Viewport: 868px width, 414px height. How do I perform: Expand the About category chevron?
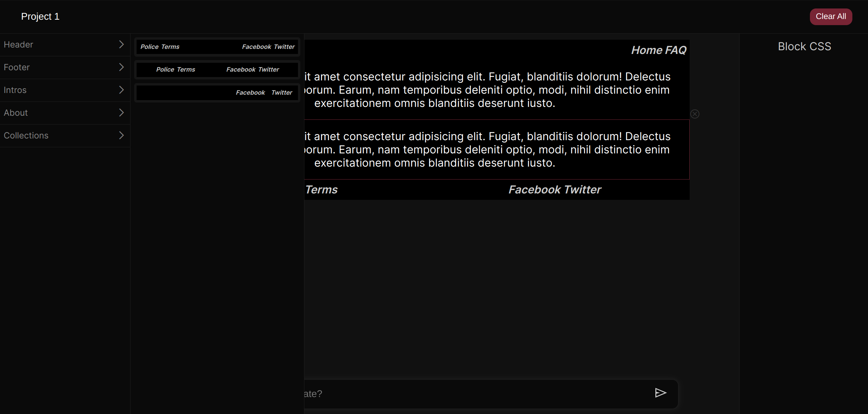click(x=121, y=113)
